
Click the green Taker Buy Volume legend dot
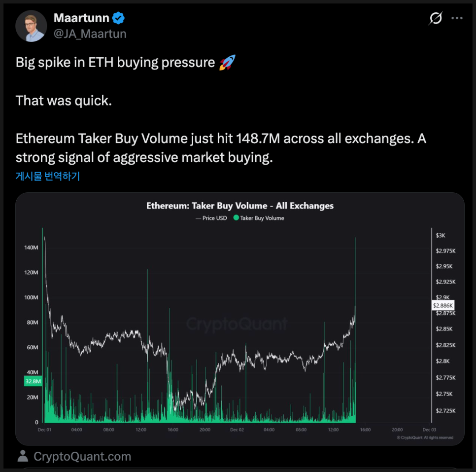click(x=236, y=218)
